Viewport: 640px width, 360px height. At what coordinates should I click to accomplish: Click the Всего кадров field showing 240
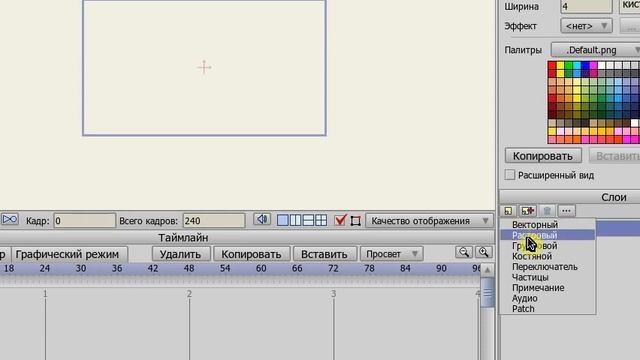tap(214, 221)
